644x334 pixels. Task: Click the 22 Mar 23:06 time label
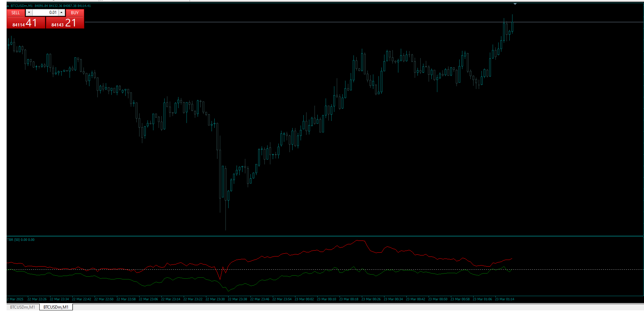tap(148, 299)
